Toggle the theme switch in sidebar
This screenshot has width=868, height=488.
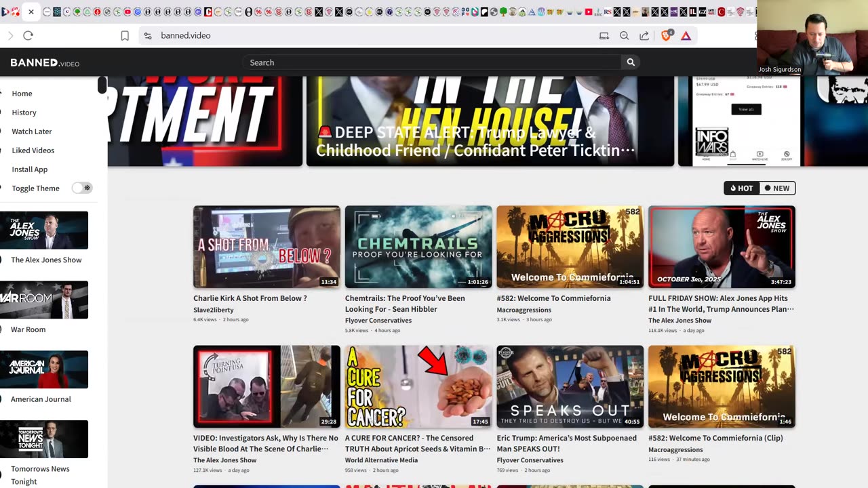click(82, 188)
